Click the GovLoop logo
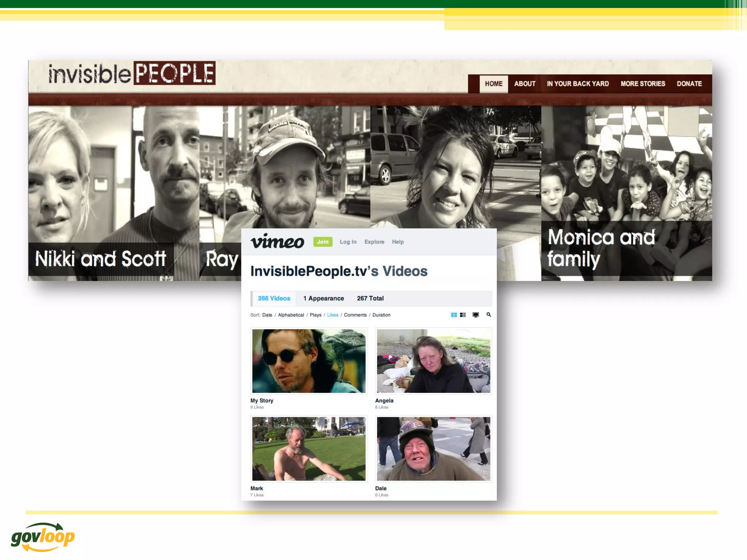The height and width of the screenshot is (560, 747). pyautogui.click(x=43, y=537)
